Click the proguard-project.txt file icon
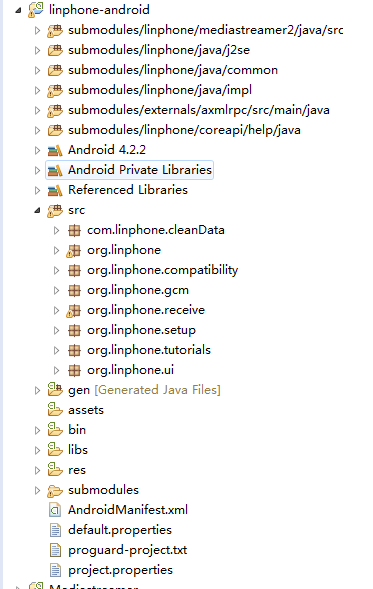Viewport: 373px width, 589px height. (55, 550)
